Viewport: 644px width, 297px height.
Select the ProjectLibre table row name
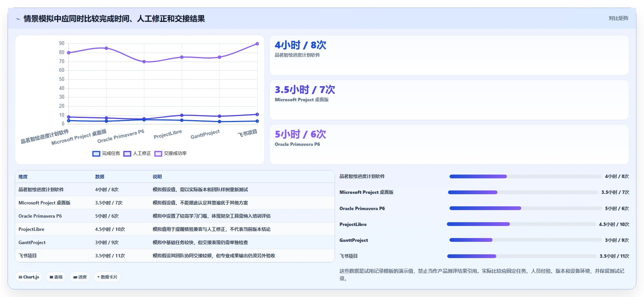31,229
